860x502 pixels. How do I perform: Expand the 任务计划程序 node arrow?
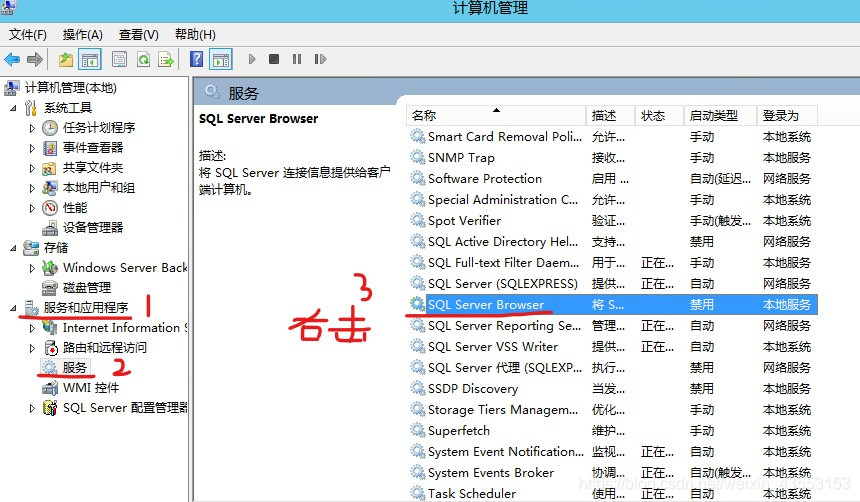[x=32, y=128]
